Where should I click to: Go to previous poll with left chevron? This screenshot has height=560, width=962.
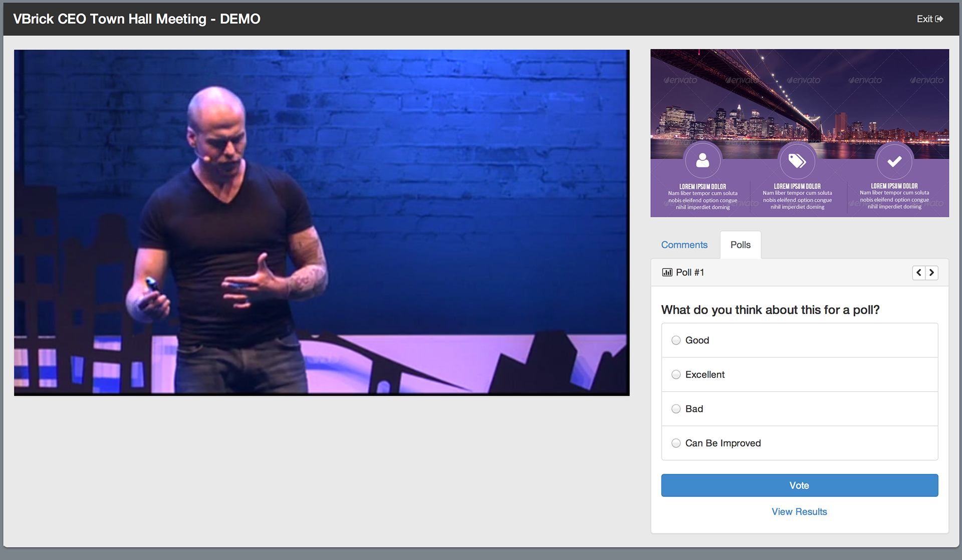click(x=918, y=272)
